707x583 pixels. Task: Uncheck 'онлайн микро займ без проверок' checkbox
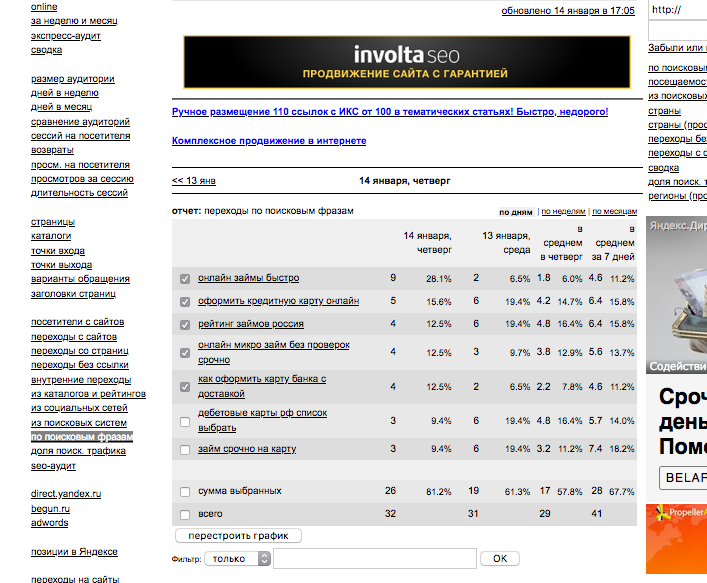[x=185, y=353]
